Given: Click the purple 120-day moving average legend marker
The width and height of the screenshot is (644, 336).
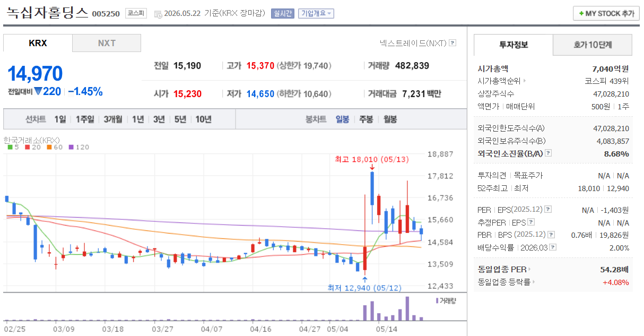Looking at the screenshot, I should (x=71, y=147).
